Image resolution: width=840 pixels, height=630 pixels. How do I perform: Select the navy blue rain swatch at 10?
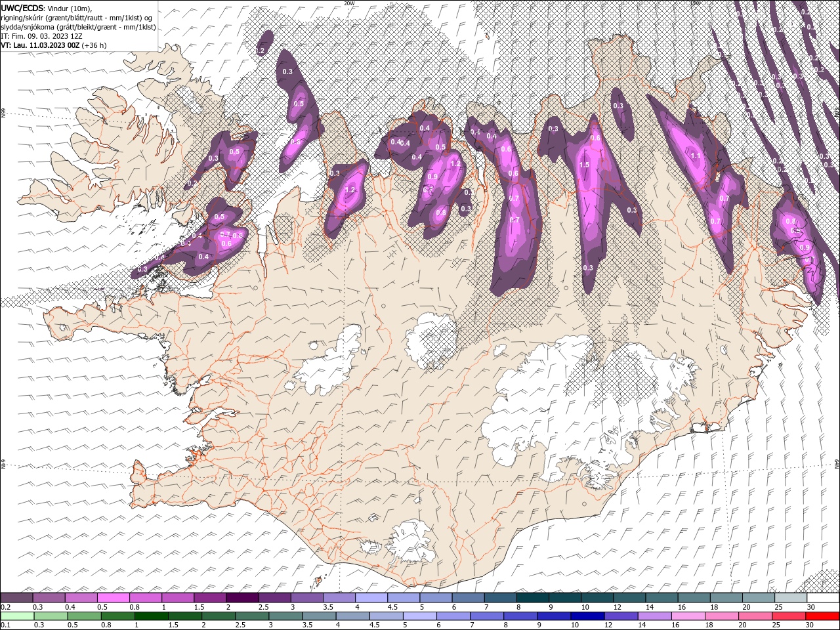587,616
